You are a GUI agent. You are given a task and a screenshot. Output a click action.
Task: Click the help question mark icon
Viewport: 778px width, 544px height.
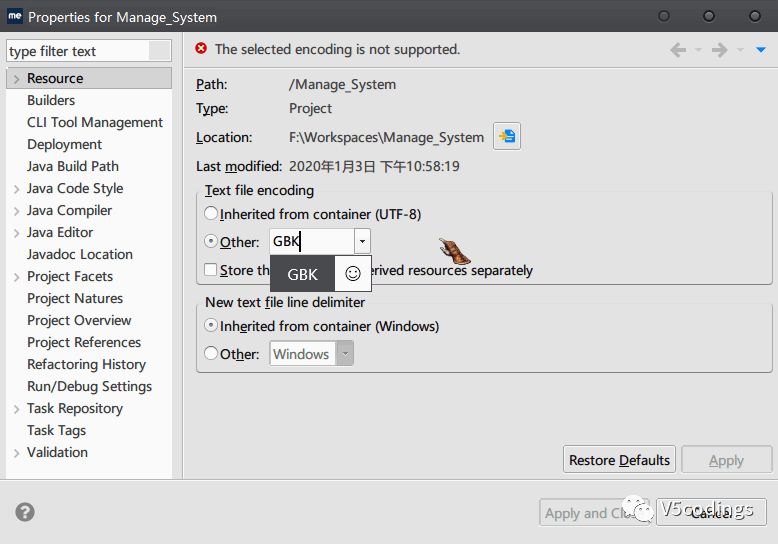pos(25,512)
